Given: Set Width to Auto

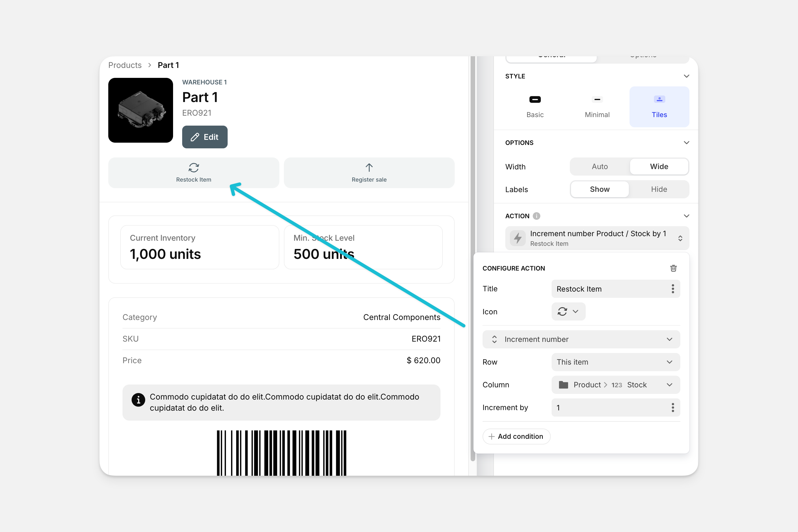Looking at the screenshot, I should 600,167.
